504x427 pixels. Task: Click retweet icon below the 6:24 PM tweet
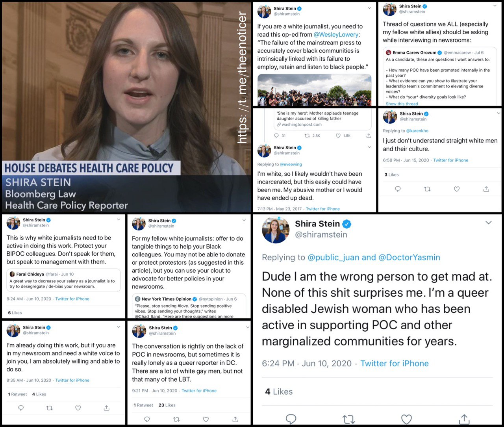point(348,420)
